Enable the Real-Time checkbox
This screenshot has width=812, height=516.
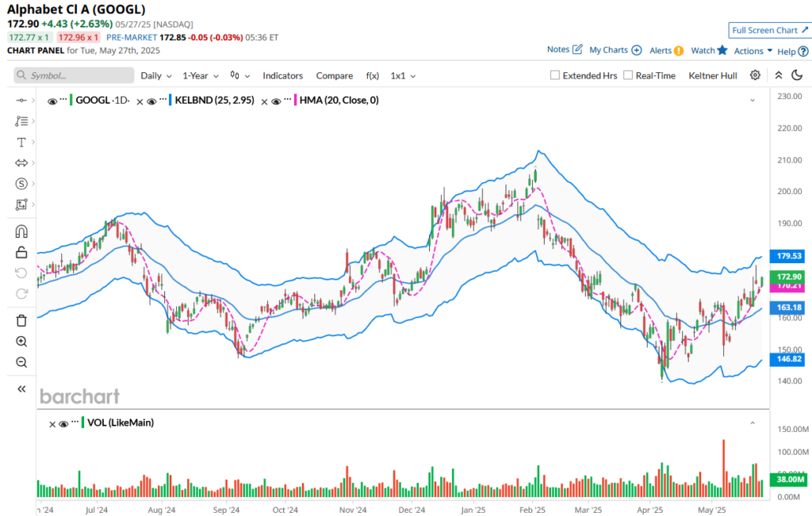pos(628,75)
